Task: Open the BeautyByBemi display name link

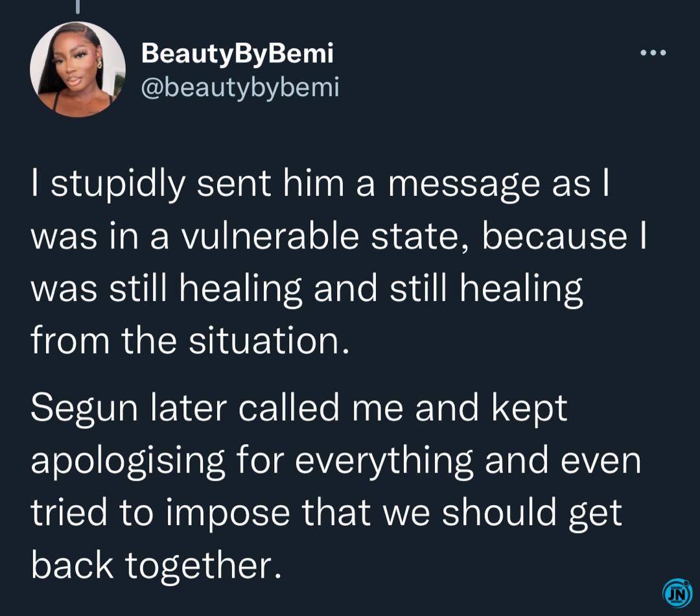Action: coord(237,54)
